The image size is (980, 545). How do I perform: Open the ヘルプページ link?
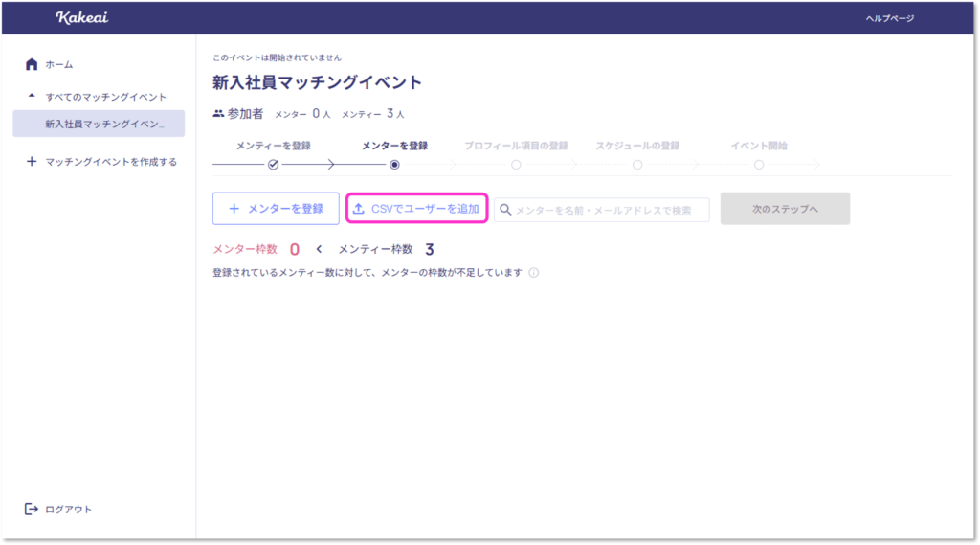pyautogui.click(x=889, y=18)
